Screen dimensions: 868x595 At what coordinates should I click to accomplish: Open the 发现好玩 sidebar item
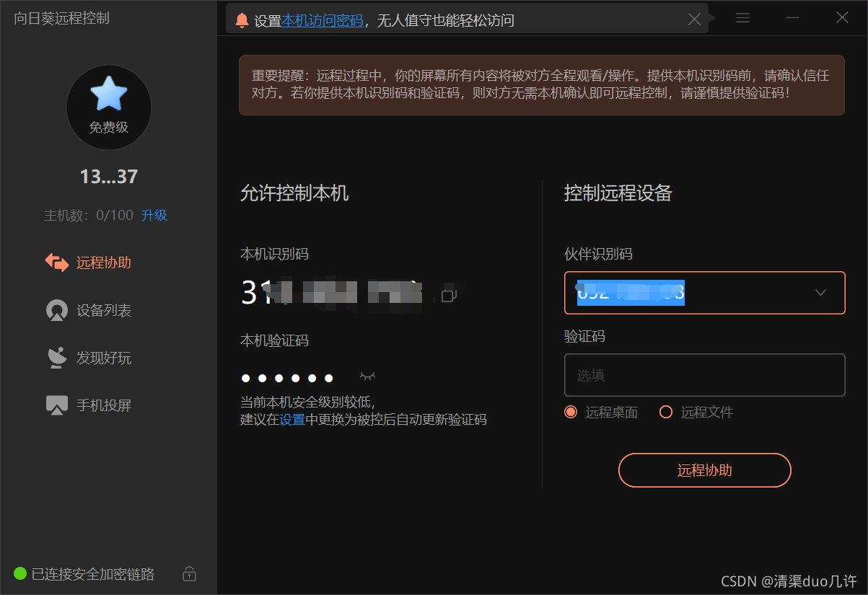click(88, 358)
